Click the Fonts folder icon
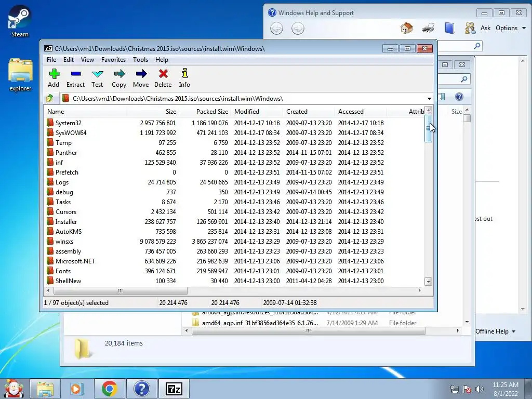 (x=50, y=271)
